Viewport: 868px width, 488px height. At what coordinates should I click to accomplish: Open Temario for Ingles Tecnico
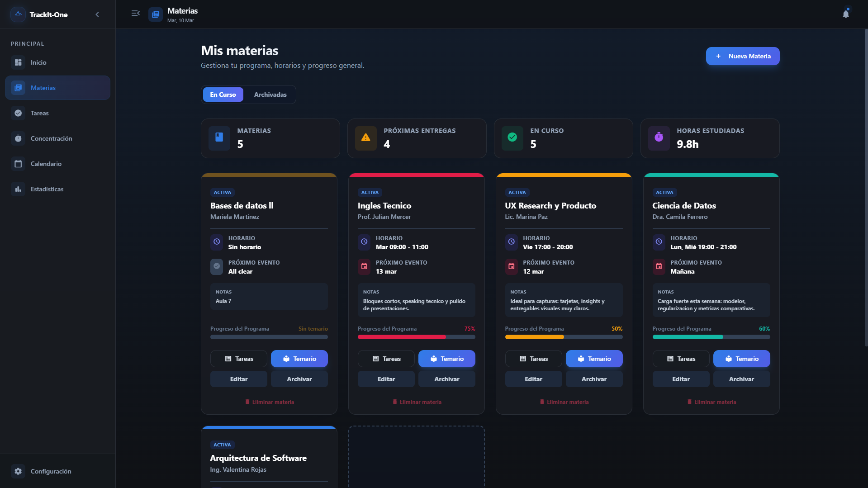pyautogui.click(x=447, y=359)
